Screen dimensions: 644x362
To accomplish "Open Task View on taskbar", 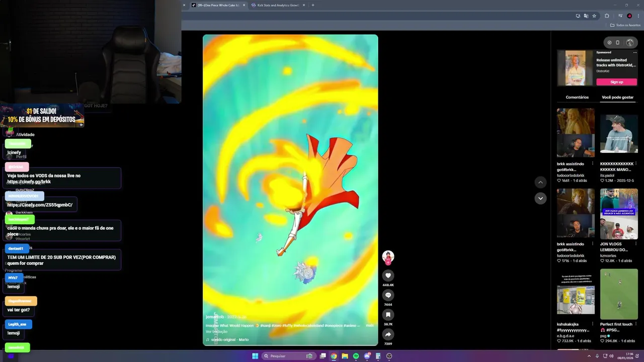I will pos(323,356).
